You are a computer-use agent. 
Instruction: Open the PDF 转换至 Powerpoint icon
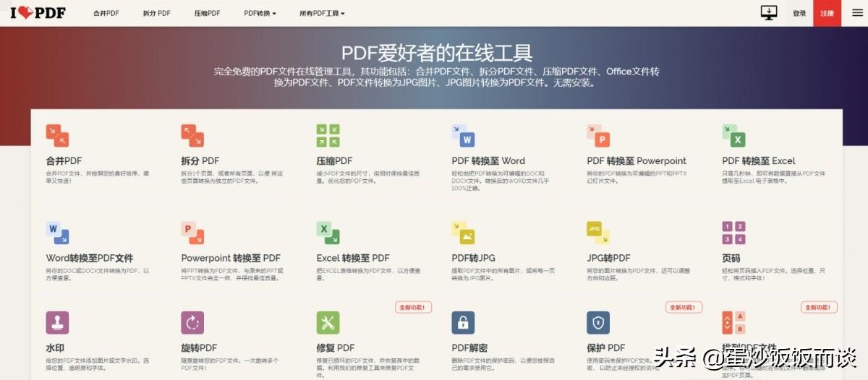click(x=598, y=136)
